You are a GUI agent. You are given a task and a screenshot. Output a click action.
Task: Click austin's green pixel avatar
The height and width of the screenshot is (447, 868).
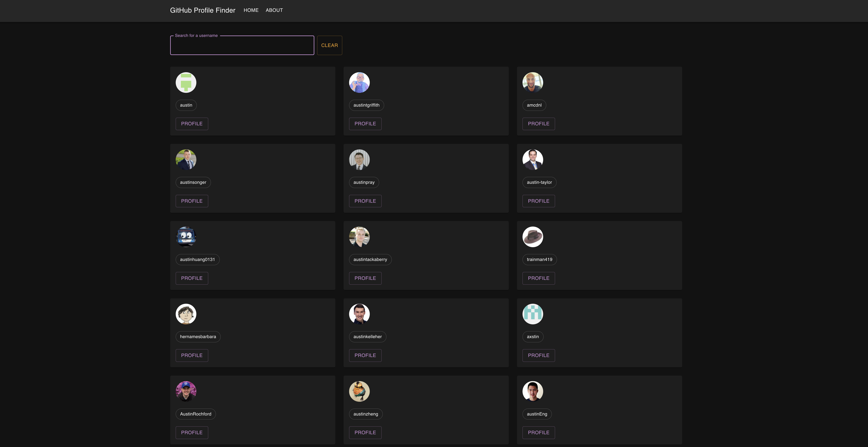(x=186, y=83)
